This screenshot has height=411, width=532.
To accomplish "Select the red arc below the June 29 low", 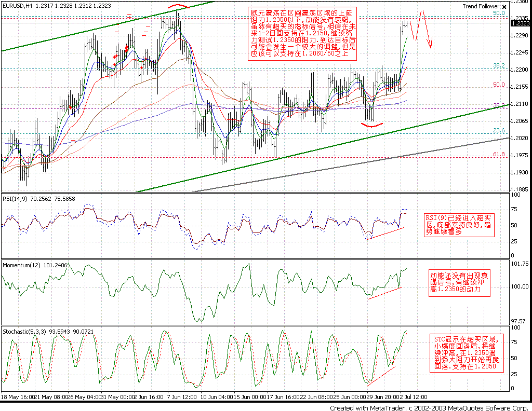I will 372,125.
